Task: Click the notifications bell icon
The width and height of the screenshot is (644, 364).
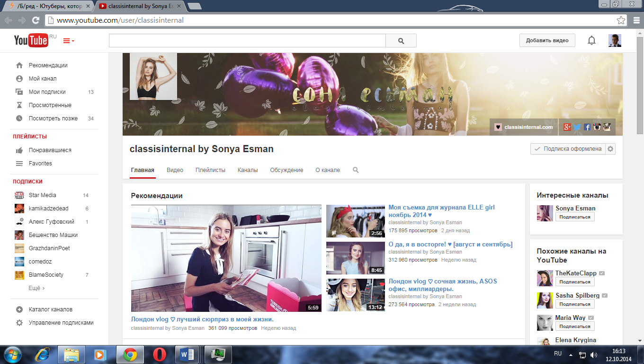Action: [x=591, y=41]
